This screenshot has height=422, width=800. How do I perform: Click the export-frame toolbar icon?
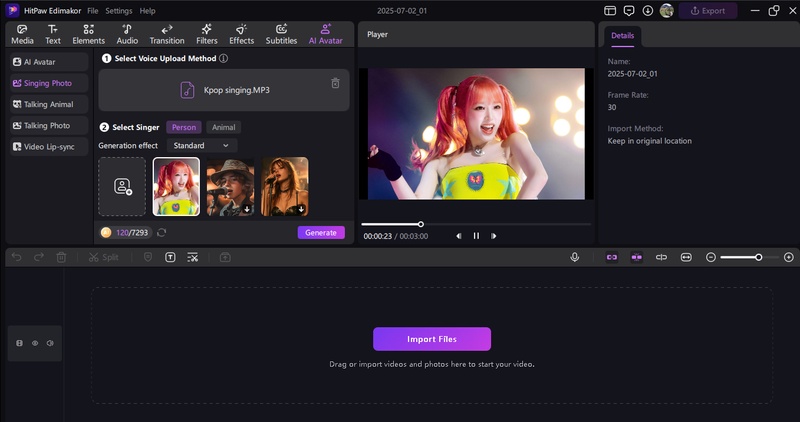pos(225,257)
